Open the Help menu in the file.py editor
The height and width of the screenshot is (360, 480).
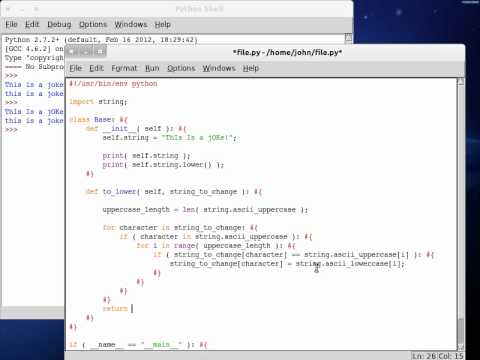(251, 68)
